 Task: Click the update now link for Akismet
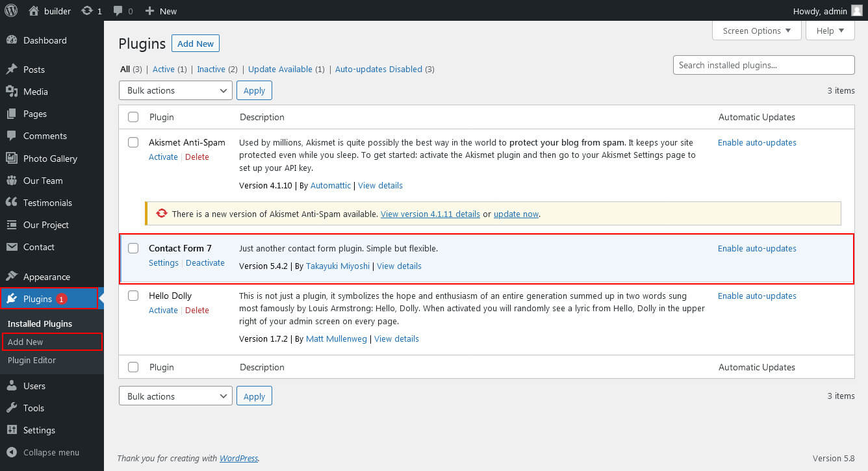516,214
